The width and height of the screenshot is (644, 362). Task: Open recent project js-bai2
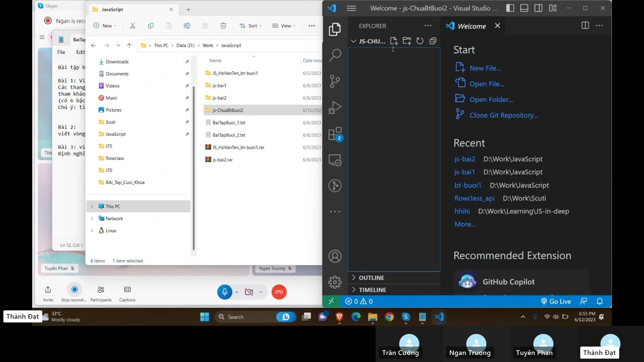point(464,159)
